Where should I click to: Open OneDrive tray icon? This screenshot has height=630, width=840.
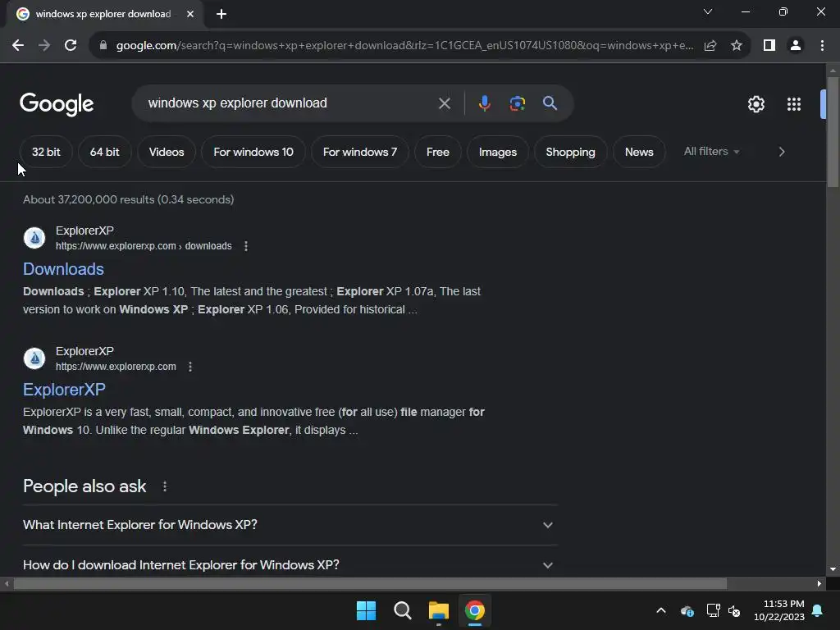coord(687,610)
